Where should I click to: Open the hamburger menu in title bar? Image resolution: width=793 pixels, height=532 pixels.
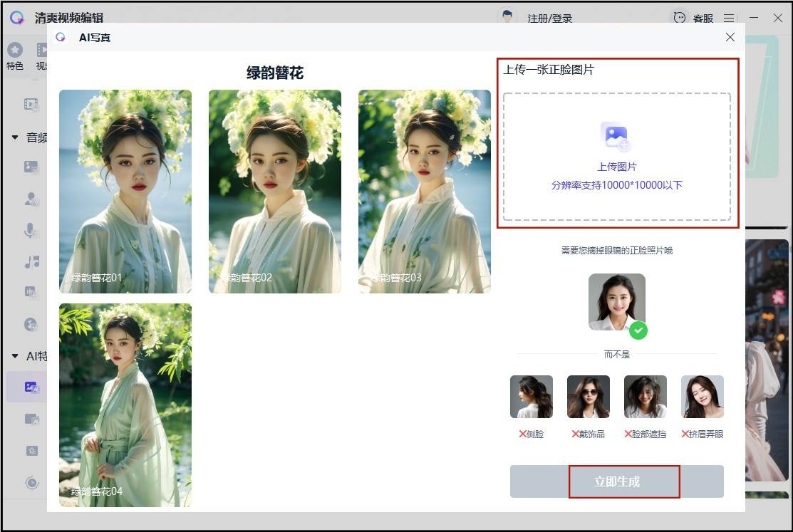[729, 18]
